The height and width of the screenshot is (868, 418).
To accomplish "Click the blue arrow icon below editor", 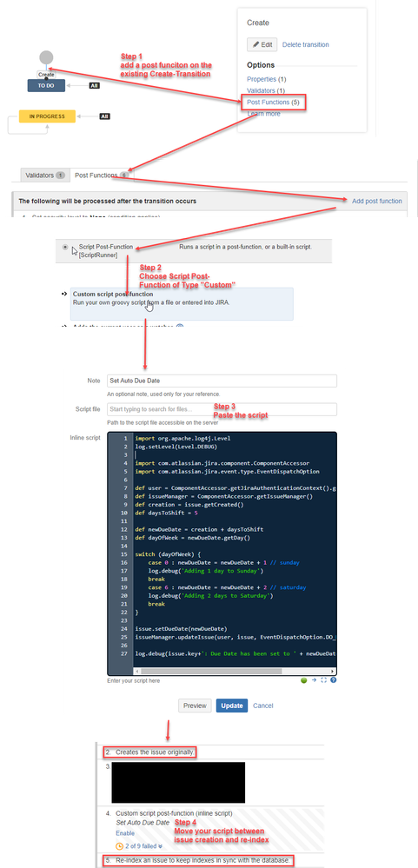I will (314, 681).
